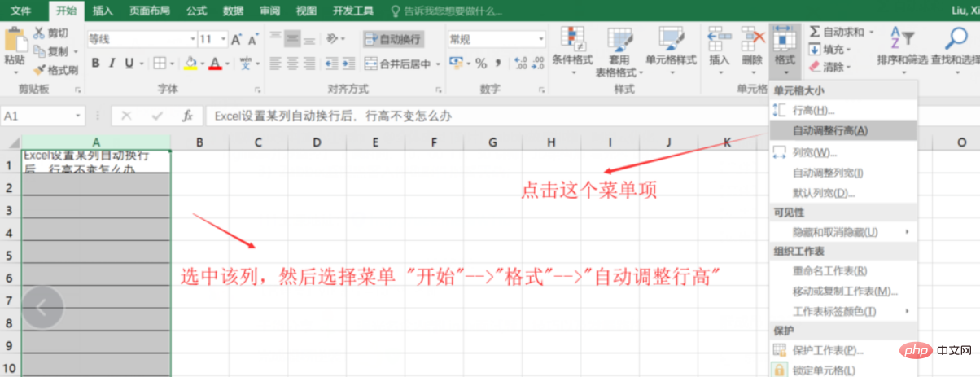Click the accounting currency format icon
980x377 pixels.
tap(456, 63)
